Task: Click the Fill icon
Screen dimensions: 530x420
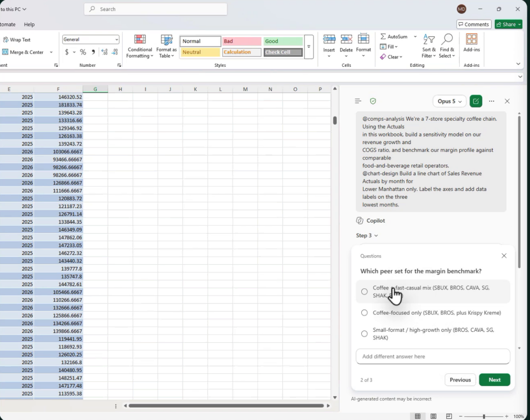Action: (x=383, y=47)
